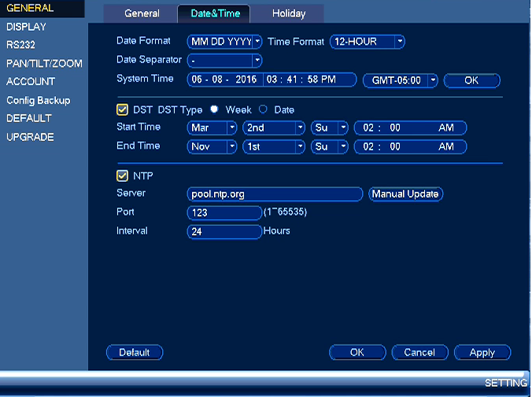Switch to the Holiday tab
Image resolution: width=532 pixels, height=397 pixels.
coord(288,13)
